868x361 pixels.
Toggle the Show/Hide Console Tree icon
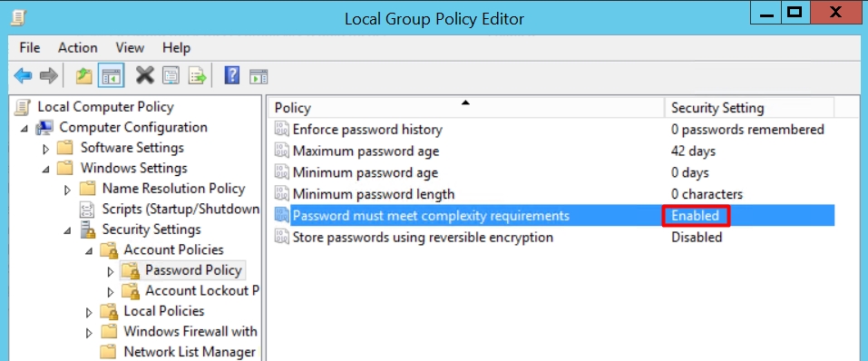point(111,76)
